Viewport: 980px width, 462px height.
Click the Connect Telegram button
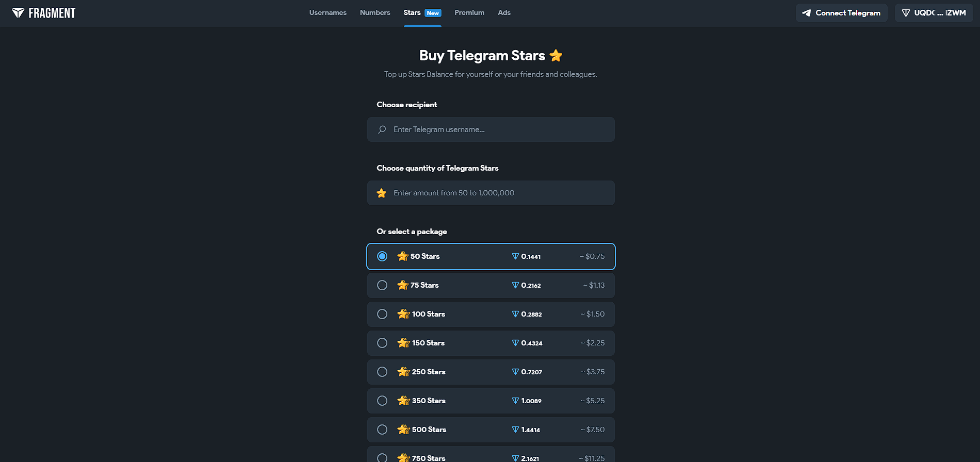tap(841, 13)
